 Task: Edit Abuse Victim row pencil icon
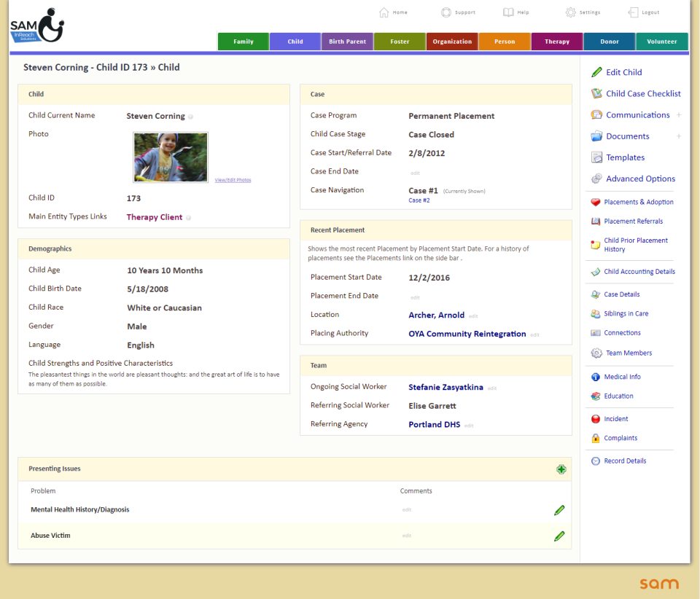[559, 536]
